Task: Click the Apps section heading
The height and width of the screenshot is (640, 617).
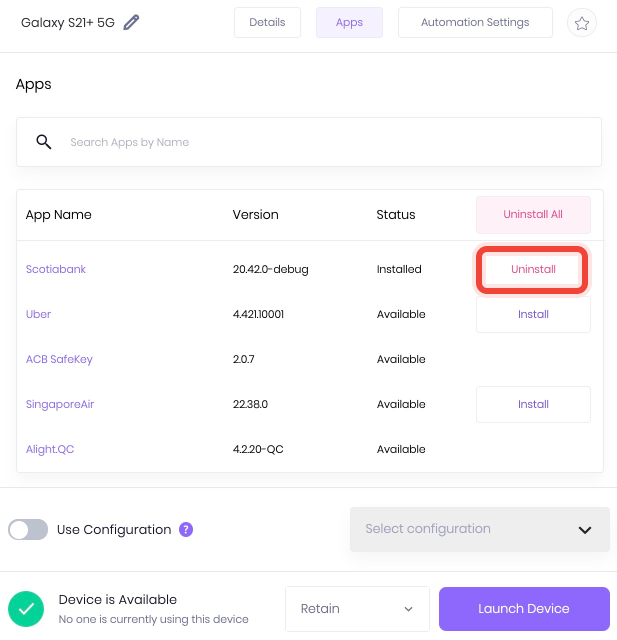Action: pyautogui.click(x=33, y=84)
